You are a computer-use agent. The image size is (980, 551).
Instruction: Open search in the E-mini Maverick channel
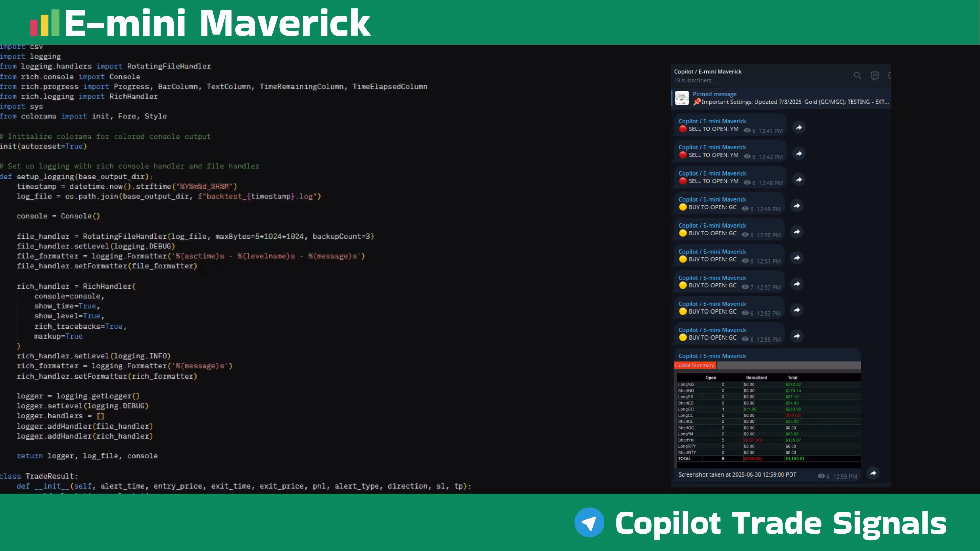tap(857, 75)
